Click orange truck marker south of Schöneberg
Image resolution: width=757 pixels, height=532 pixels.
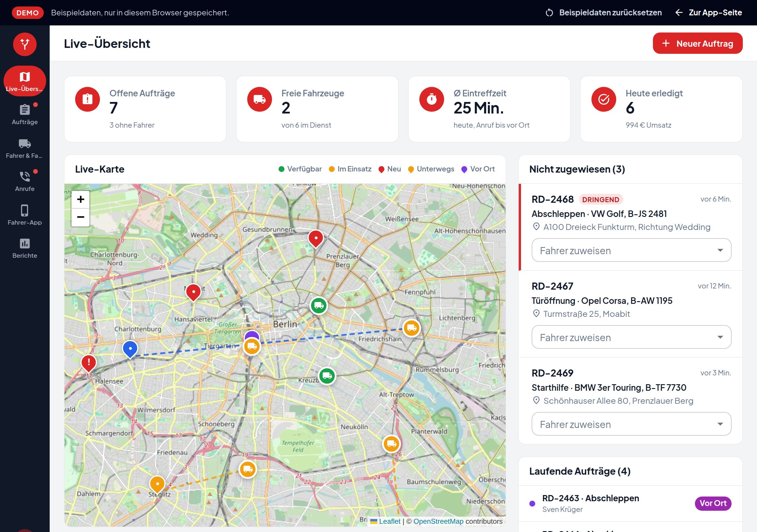coord(248,469)
